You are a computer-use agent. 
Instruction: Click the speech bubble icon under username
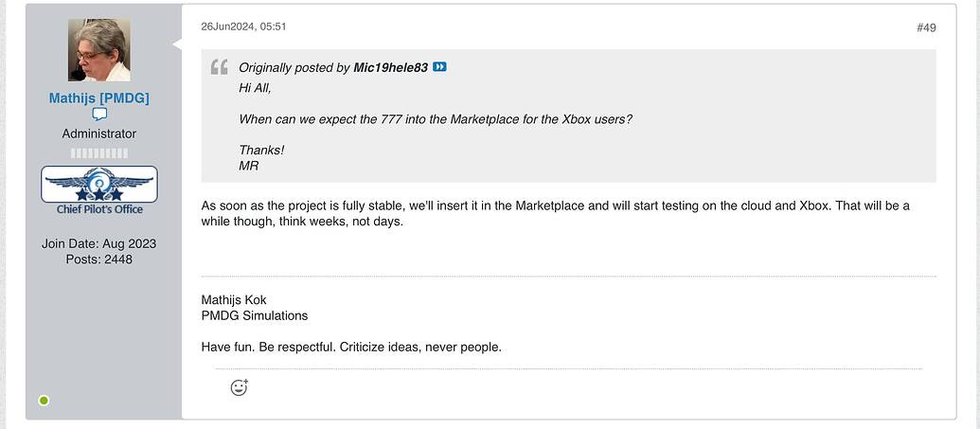(99, 116)
